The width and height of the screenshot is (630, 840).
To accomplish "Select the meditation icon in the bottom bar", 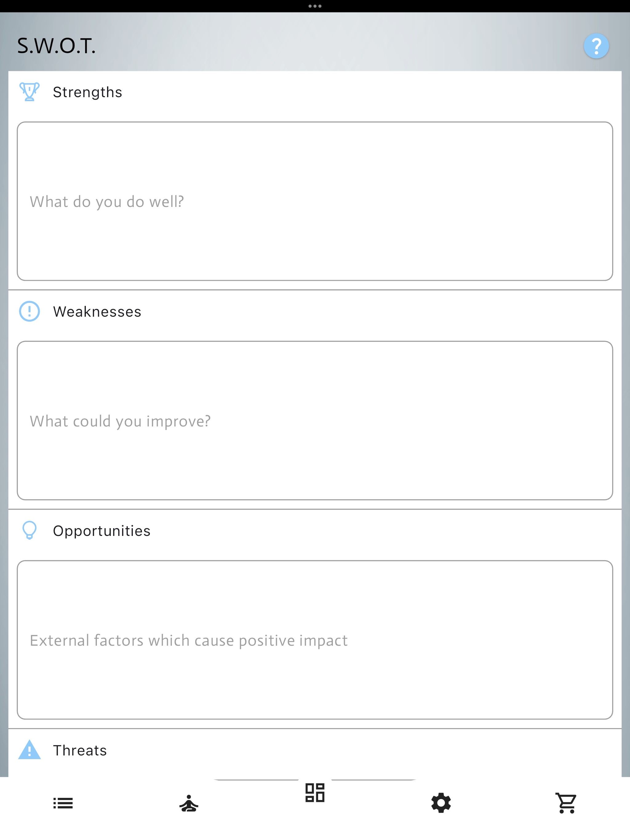I will point(189,803).
